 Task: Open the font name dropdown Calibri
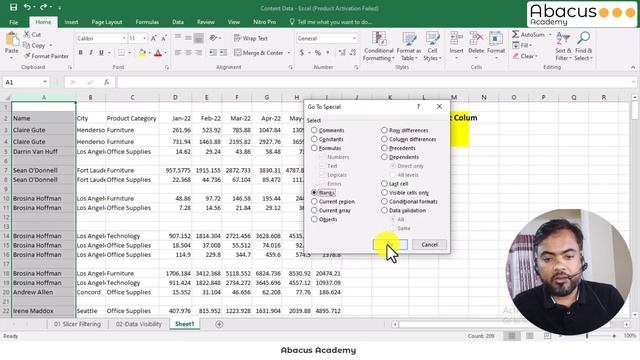[x=124, y=38]
